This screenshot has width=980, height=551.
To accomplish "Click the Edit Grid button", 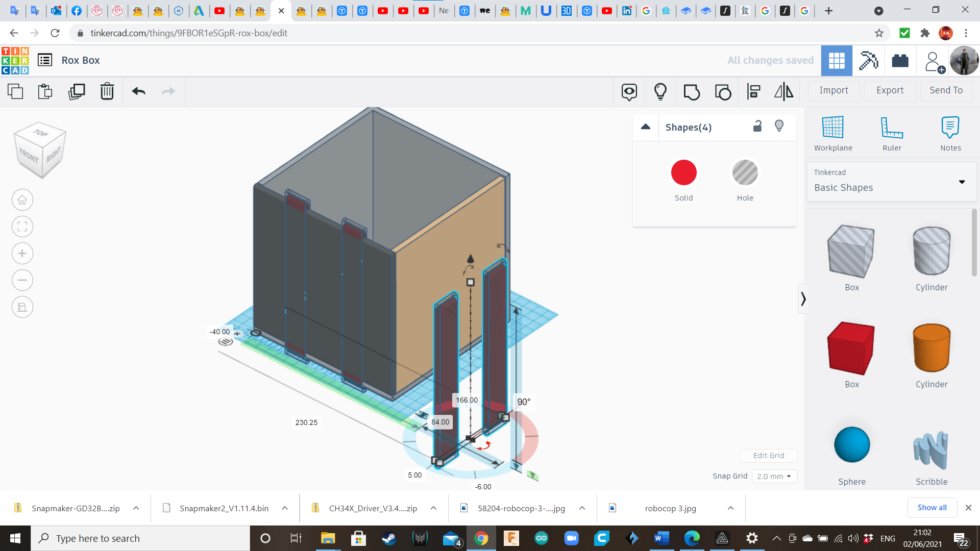I will click(769, 456).
